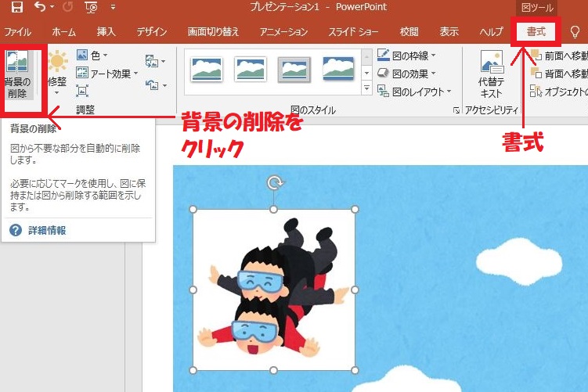Open オブジェクトの選択 pane button
Image resolution: width=588 pixels, height=392 pixels.
(559, 92)
